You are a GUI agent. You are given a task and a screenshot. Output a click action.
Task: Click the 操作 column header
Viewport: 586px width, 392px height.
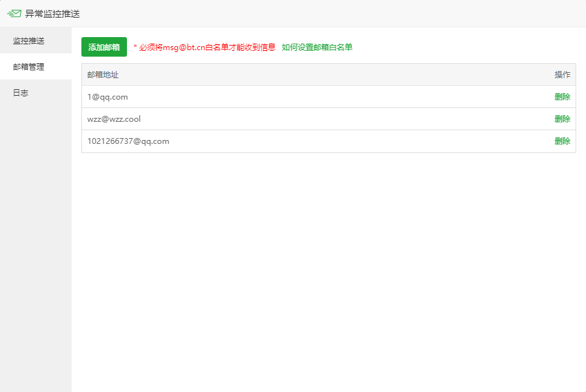click(x=562, y=75)
